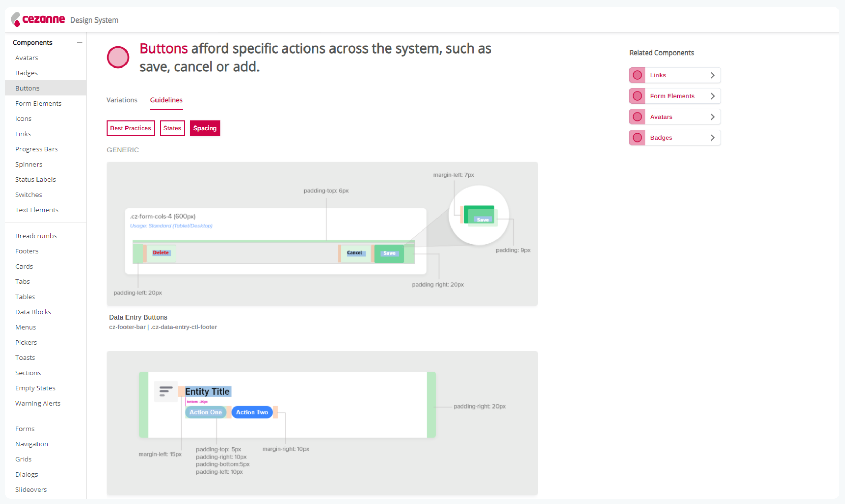The image size is (845, 504).
Task: Click the circle swatch next to Badges
Action: point(637,137)
